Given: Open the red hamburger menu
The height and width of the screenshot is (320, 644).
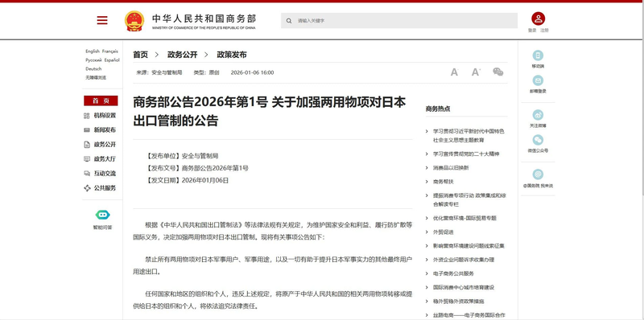Looking at the screenshot, I should click(x=102, y=20).
